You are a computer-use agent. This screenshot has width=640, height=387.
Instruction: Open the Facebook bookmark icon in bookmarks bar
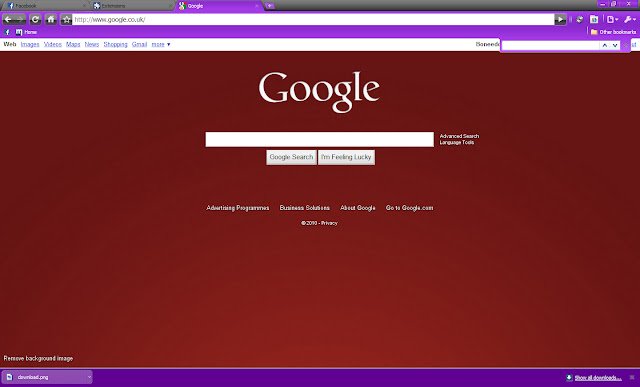point(7,32)
